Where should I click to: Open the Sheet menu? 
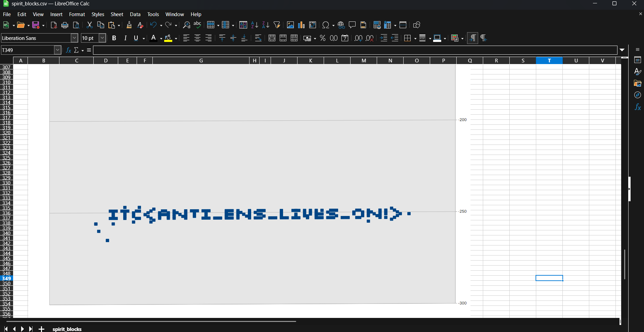pyautogui.click(x=117, y=14)
